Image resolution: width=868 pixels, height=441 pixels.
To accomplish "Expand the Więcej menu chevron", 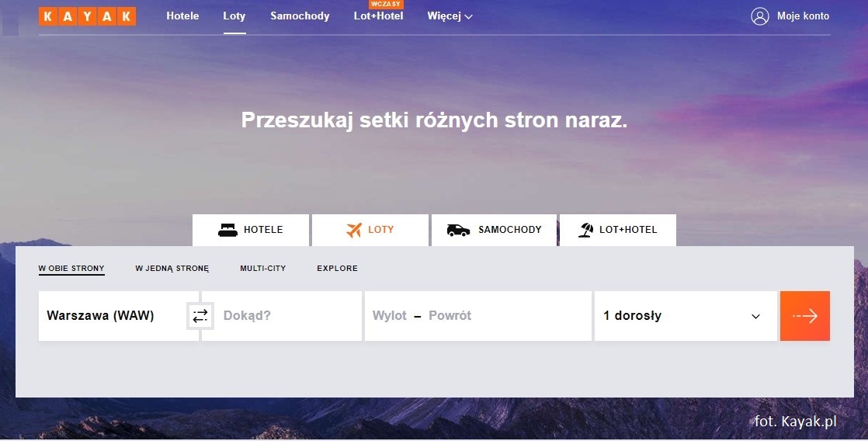I will tap(468, 16).
